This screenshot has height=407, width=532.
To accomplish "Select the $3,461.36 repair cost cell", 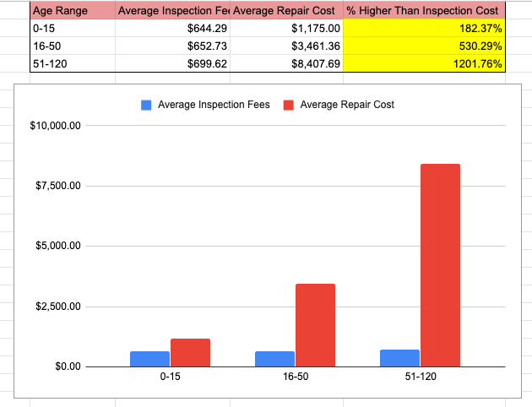I will point(285,46).
